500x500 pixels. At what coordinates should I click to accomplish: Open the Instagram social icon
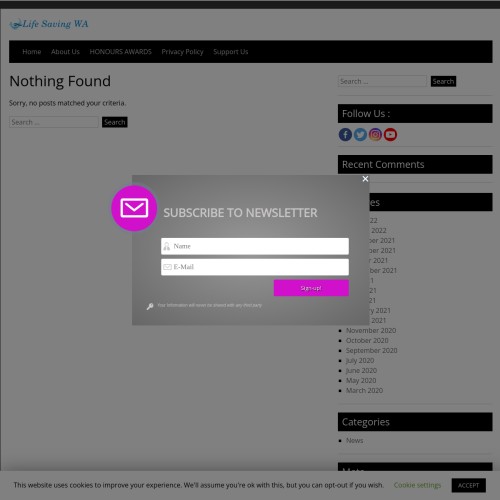(x=375, y=135)
